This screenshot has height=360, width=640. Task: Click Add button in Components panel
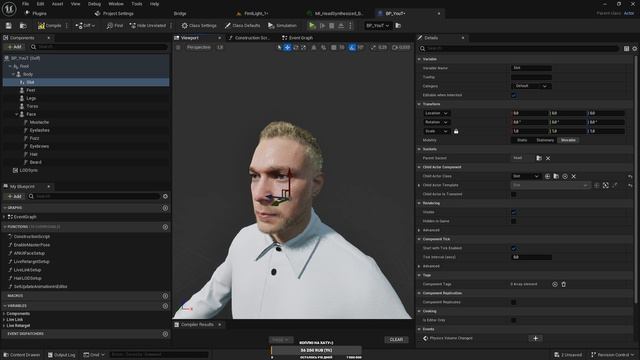click(x=14, y=47)
